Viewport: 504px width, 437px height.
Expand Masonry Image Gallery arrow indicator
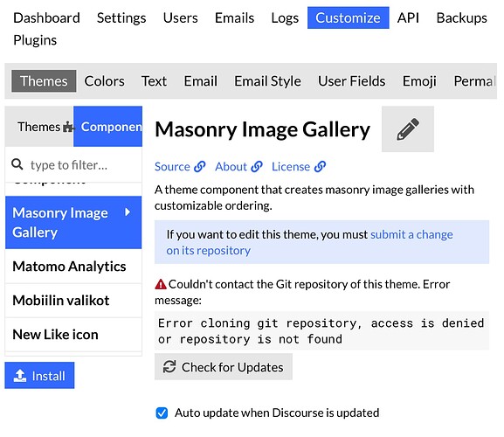coord(128,212)
